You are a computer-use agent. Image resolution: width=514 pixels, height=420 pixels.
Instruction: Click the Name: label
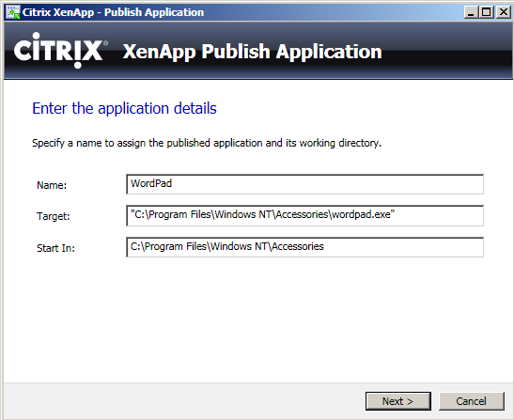click(x=52, y=185)
